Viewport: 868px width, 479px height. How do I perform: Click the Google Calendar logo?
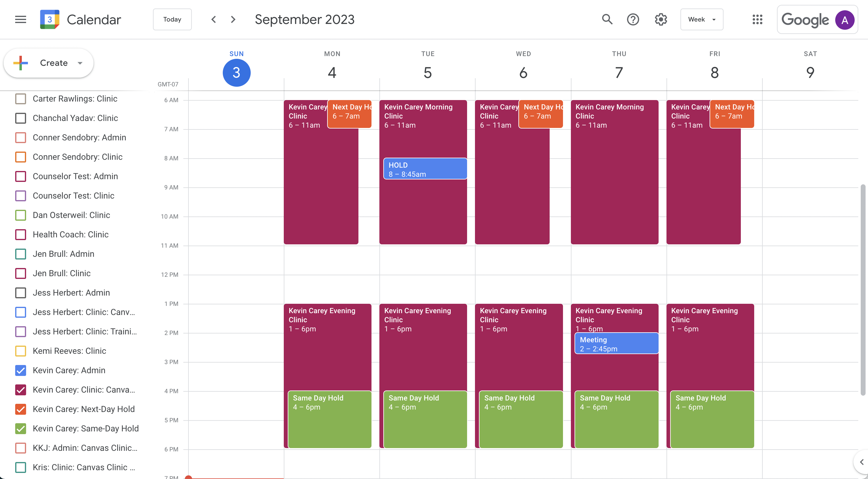tap(49, 19)
